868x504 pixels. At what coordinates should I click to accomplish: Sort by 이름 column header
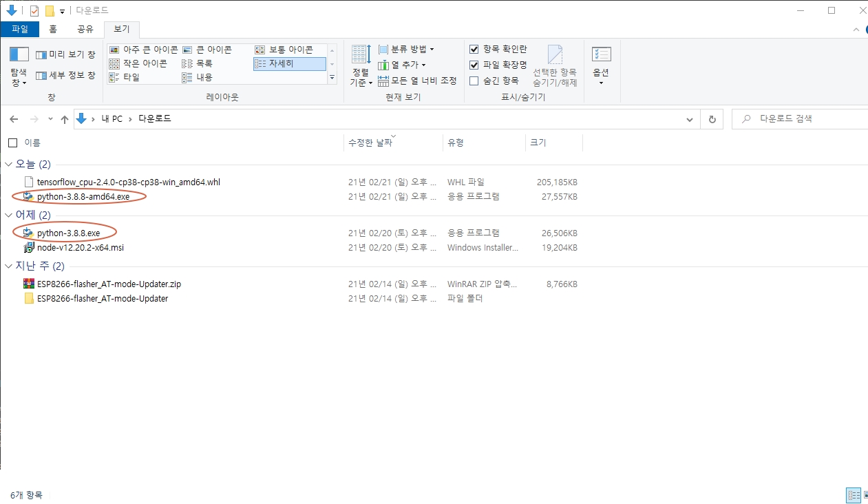click(32, 143)
